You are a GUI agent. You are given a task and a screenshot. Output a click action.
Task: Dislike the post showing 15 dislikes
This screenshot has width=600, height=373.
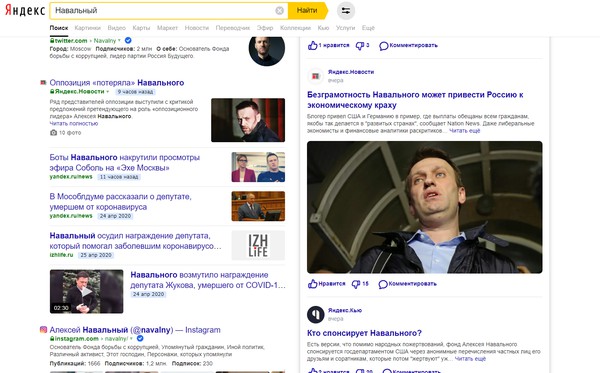(360, 284)
